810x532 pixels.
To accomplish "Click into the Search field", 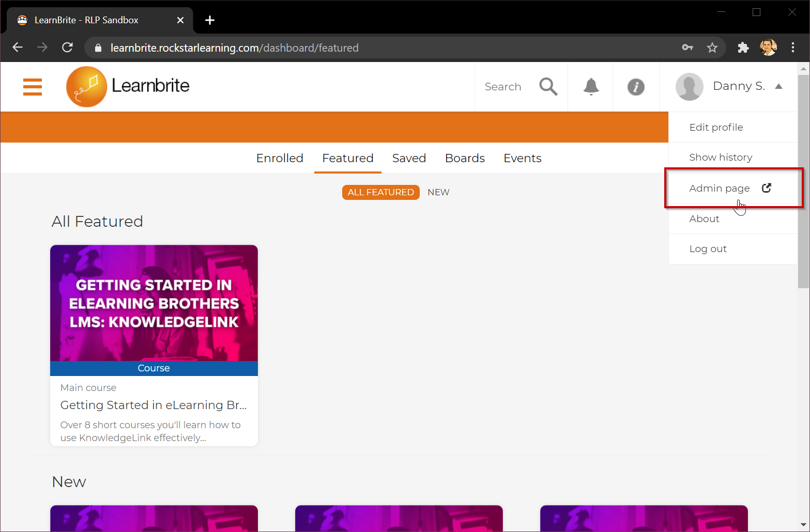I will [x=503, y=87].
